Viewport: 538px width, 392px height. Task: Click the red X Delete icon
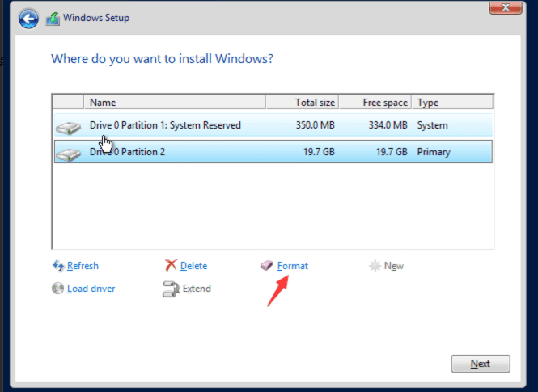click(x=171, y=265)
